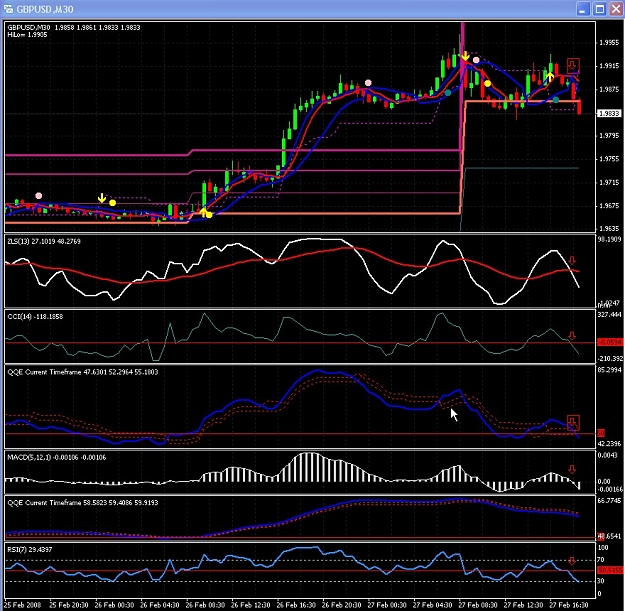The height and width of the screenshot is (611, 625).
Task: Select the yellow dot on candles after the 27 Feb spike
Action: [x=487, y=84]
